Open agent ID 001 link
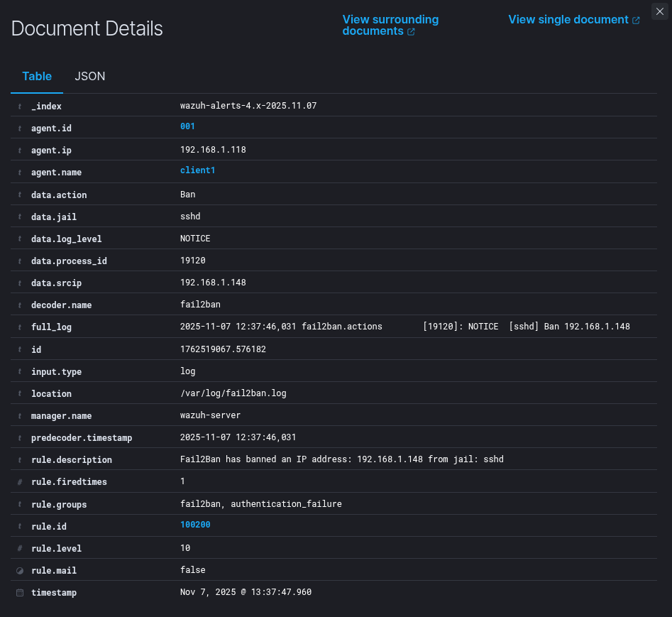Screen dimensions: 672x617 (187, 126)
